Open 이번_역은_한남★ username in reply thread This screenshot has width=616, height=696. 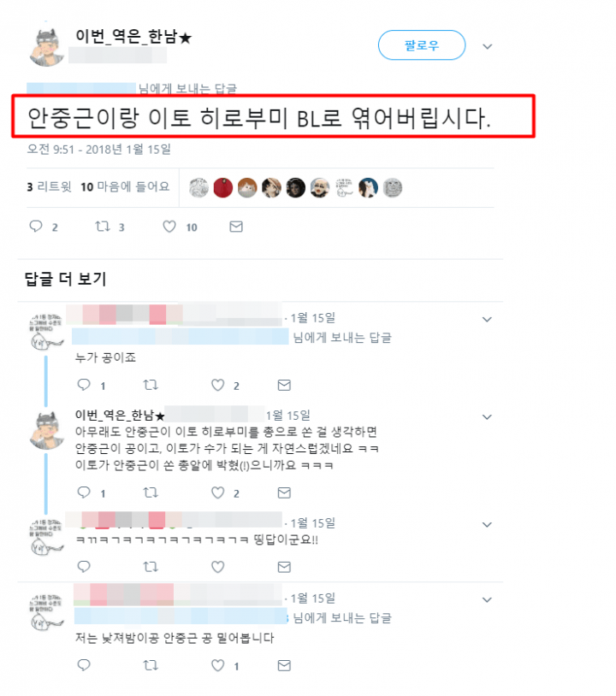tap(120, 416)
